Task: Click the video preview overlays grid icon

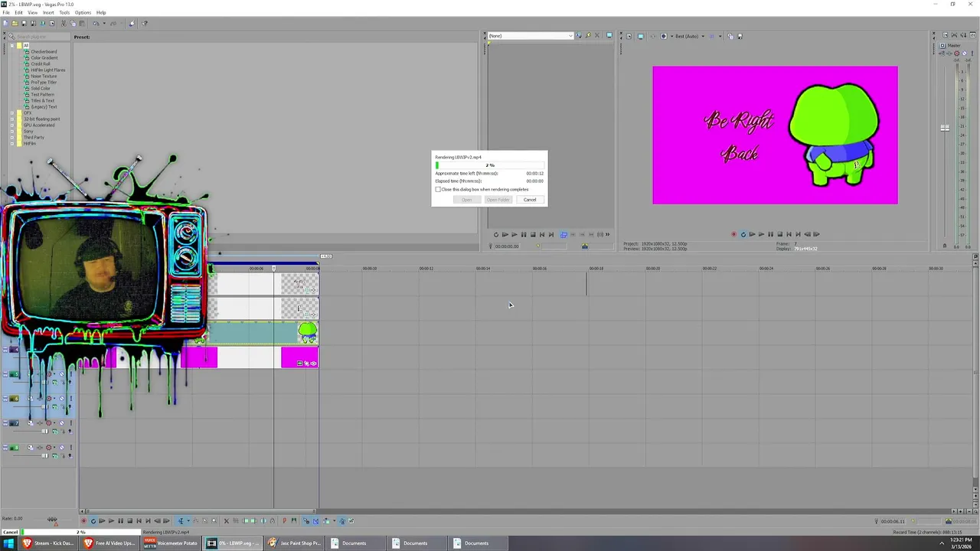Action: tap(711, 36)
